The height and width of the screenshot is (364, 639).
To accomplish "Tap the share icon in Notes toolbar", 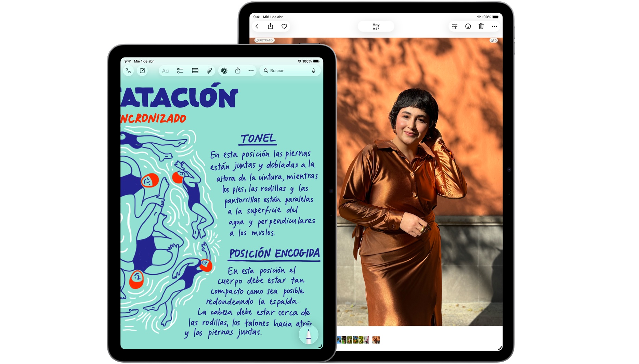I will point(238,71).
